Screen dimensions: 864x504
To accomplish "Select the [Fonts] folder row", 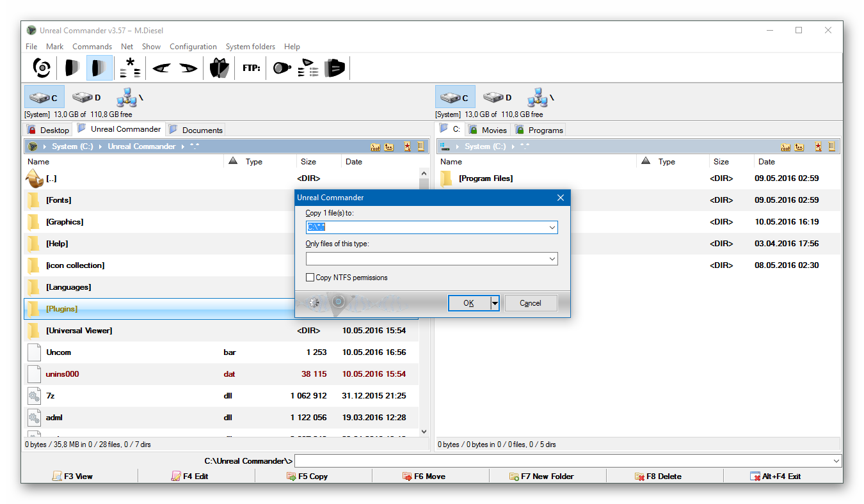I will (221, 200).
